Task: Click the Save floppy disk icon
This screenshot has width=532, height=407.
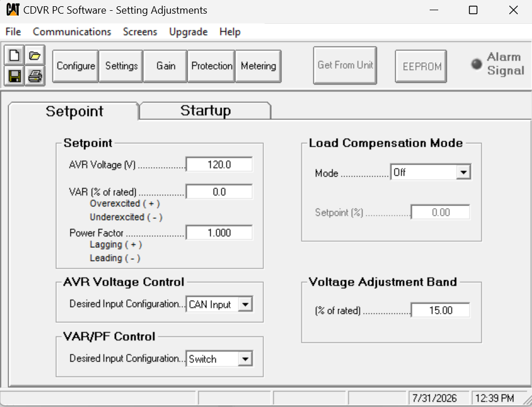Action: 14,76
